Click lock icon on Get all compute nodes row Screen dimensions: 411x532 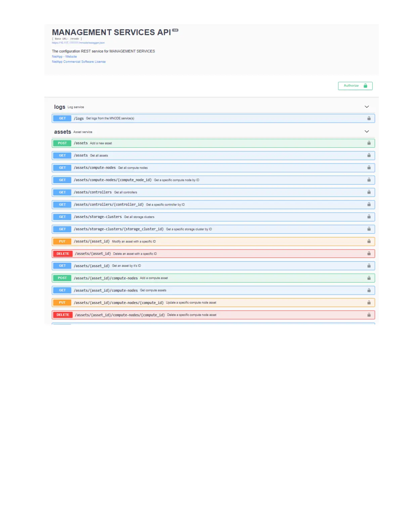click(x=369, y=168)
